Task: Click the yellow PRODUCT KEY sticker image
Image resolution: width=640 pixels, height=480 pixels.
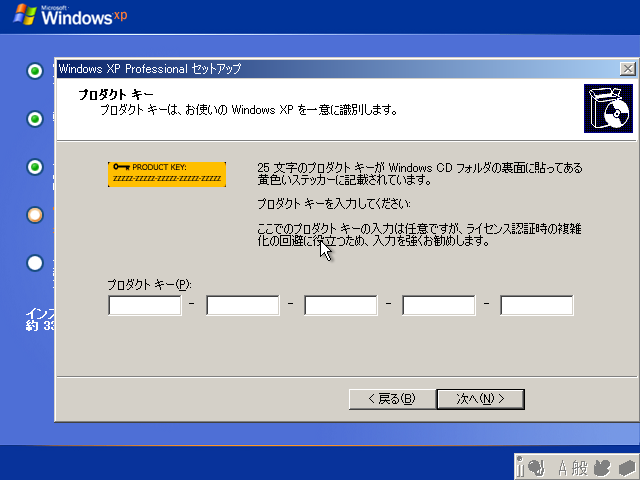Action: 167,174
